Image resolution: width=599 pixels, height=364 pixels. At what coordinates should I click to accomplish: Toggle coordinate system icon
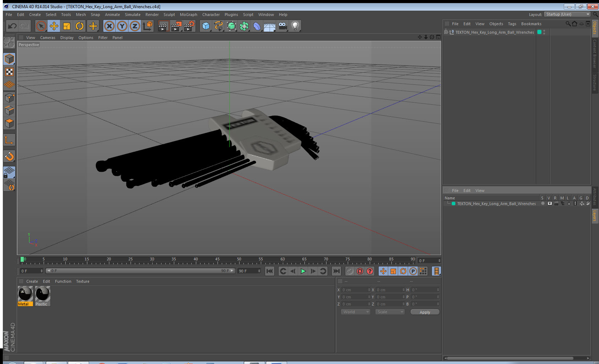click(x=148, y=26)
